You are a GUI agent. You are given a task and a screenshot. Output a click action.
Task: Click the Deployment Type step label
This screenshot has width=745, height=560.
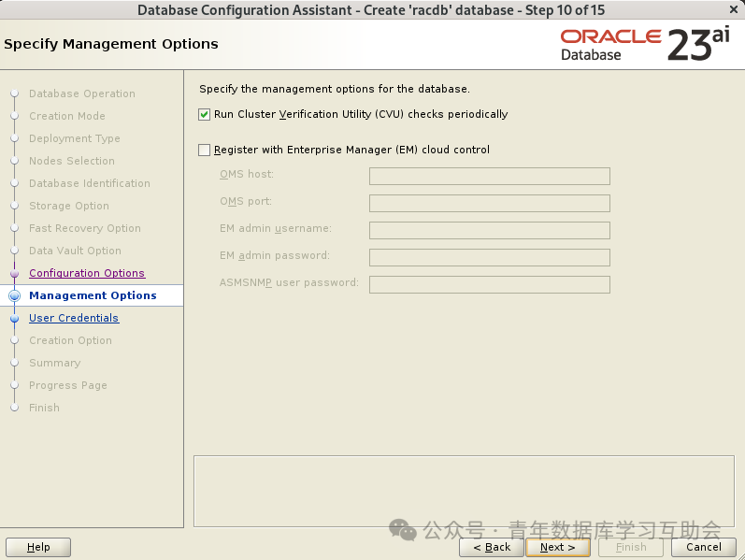(75, 138)
